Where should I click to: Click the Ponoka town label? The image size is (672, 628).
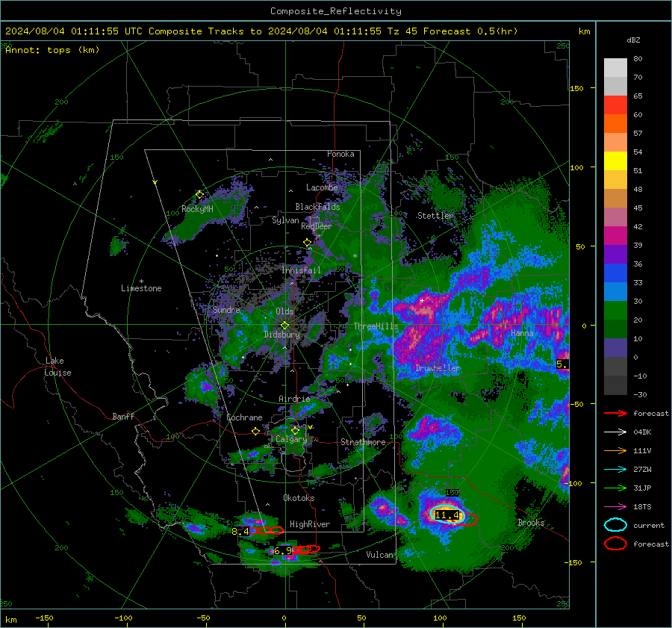340,154
